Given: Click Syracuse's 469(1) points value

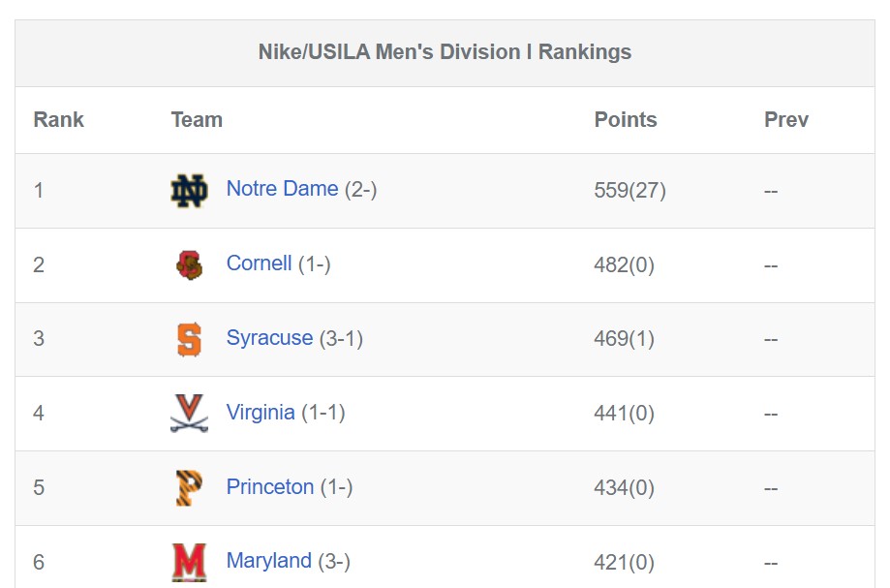Looking at the screenshot, I should click(625, 339).
